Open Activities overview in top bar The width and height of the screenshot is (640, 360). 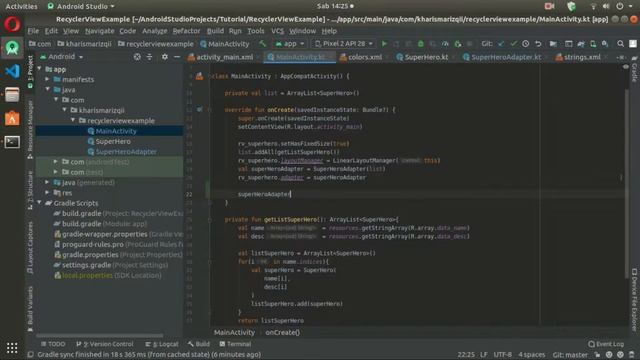coord(21,6)
